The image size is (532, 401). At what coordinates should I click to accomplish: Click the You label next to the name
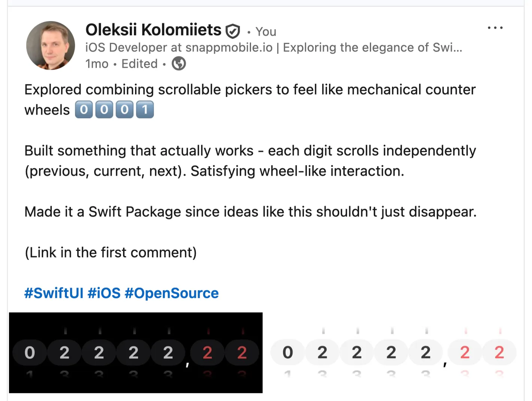pos(266,32)
